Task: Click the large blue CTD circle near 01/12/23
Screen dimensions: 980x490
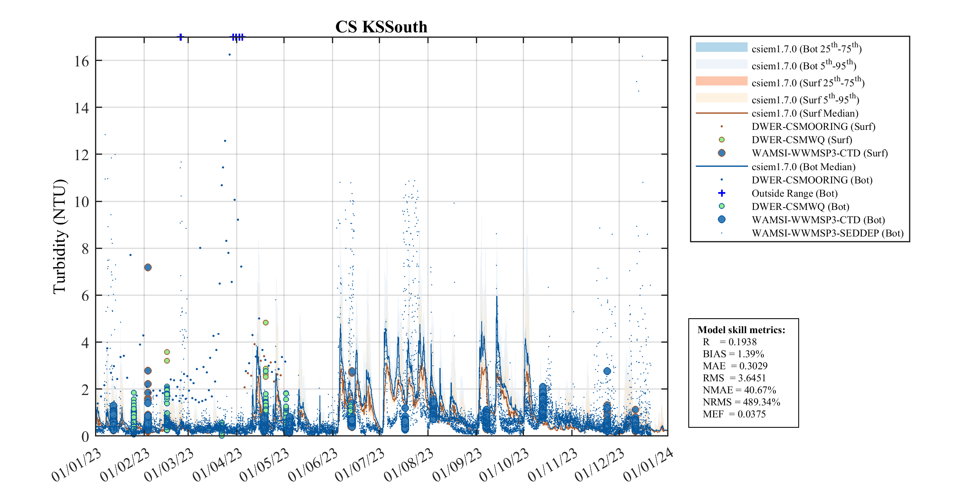Action: click(607, 371)
